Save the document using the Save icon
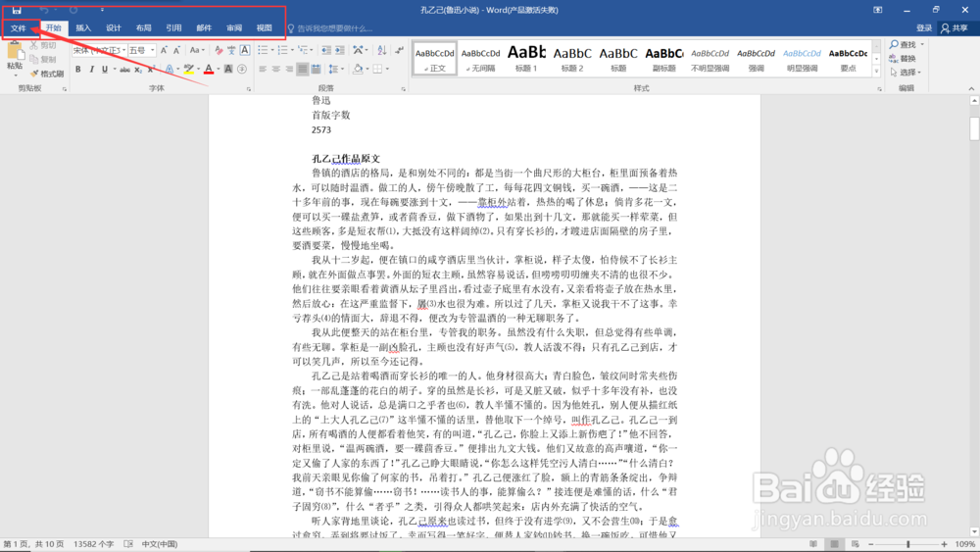The height and width of the screenshot is (552, 980). tap(17, 10)
